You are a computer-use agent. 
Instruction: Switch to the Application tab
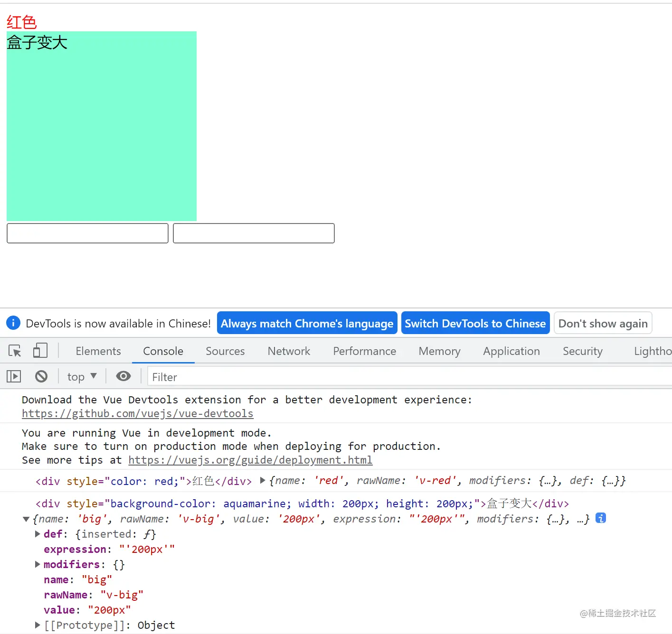tap(511, 351)
